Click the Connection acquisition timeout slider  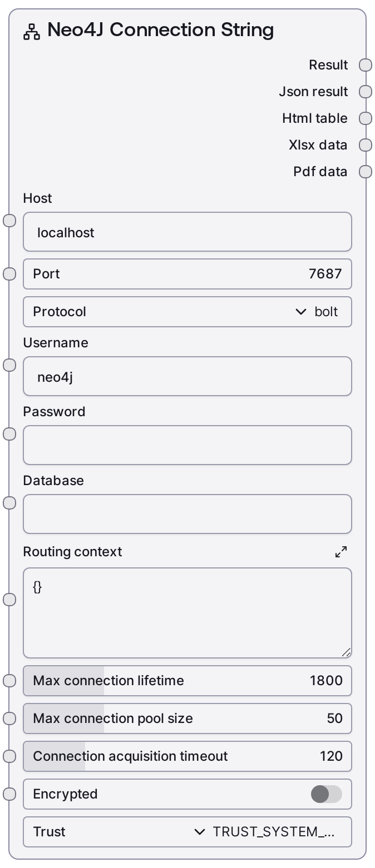(x=187, y=756)
